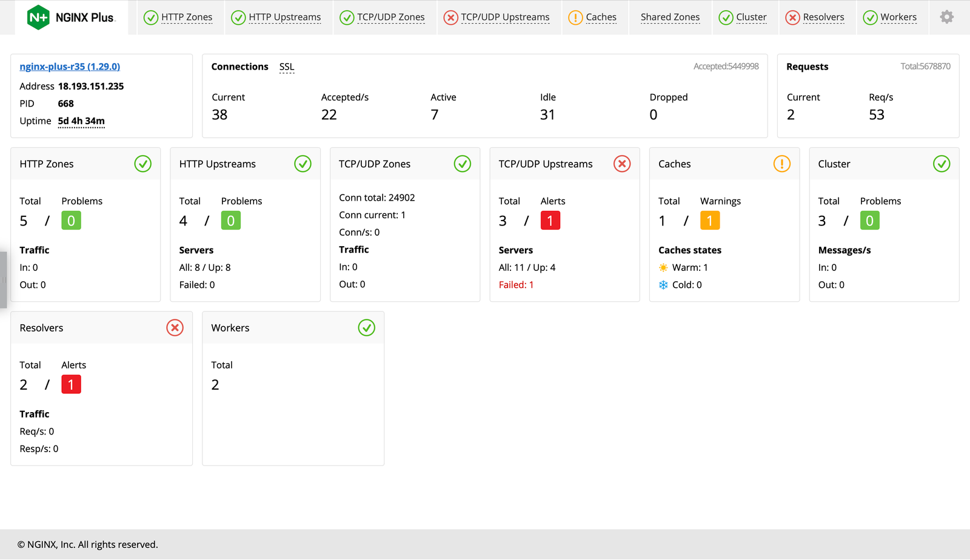Click the red alert badge in TCP/UDP Upstreams
The width and height of the screenshot is (970, 560).
[x=550, y=221]
